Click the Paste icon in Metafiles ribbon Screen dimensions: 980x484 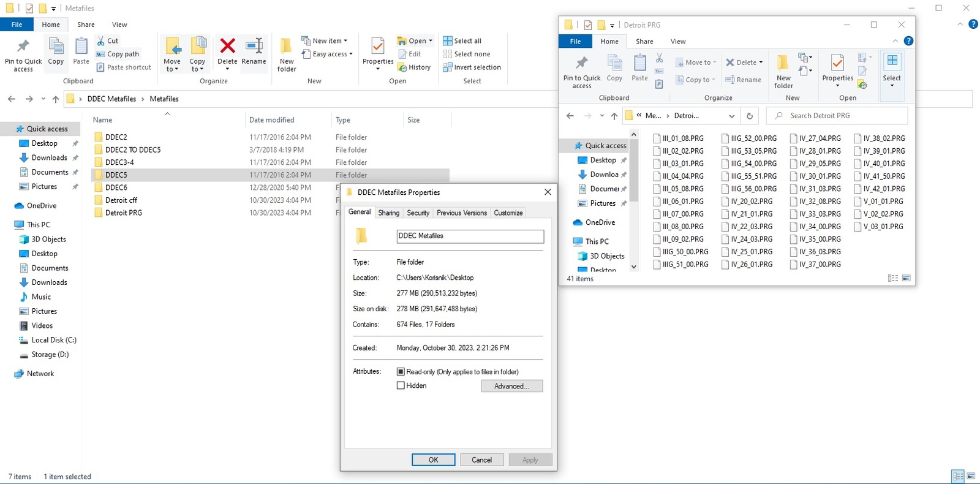[81, 47]
